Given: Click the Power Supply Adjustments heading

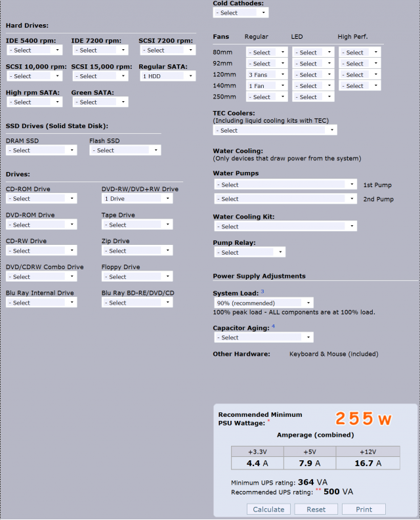Looking at the screenshot, I should click(x=259, y=276).
